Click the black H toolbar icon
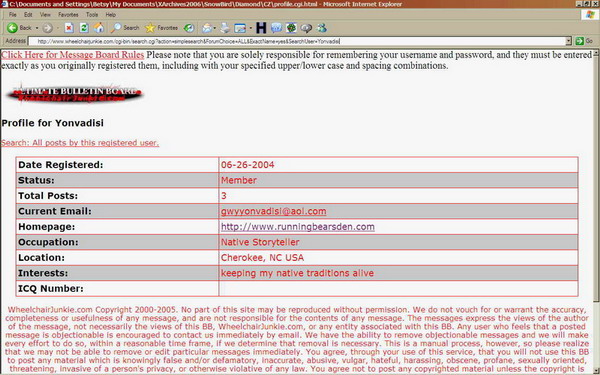This screenshot has height=375, width=600. pyautogui.click(x=261, y=28)
